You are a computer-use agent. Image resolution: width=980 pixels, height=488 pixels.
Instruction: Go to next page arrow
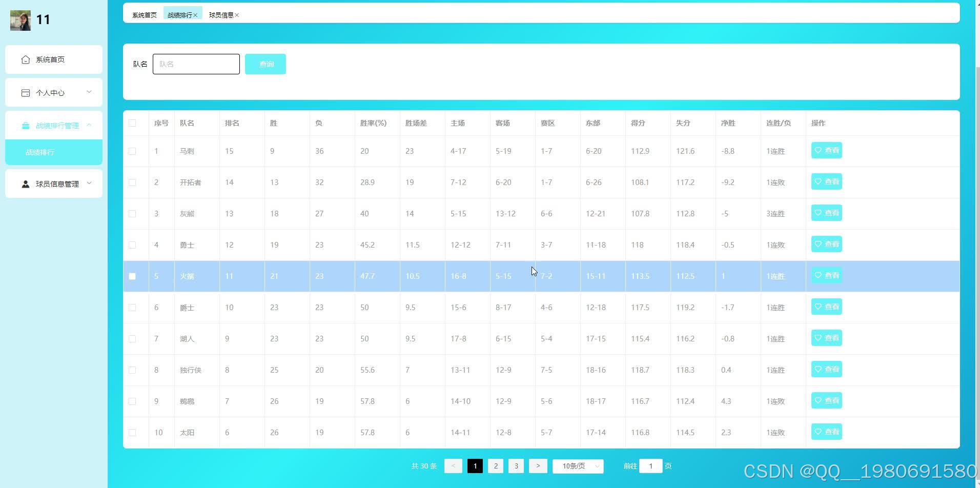point(538,466)
